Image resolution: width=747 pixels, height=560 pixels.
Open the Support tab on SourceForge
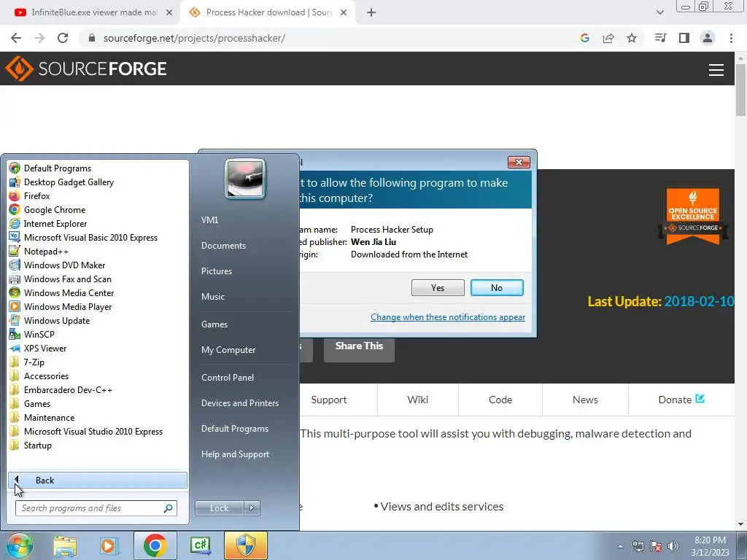coord(329,400)
